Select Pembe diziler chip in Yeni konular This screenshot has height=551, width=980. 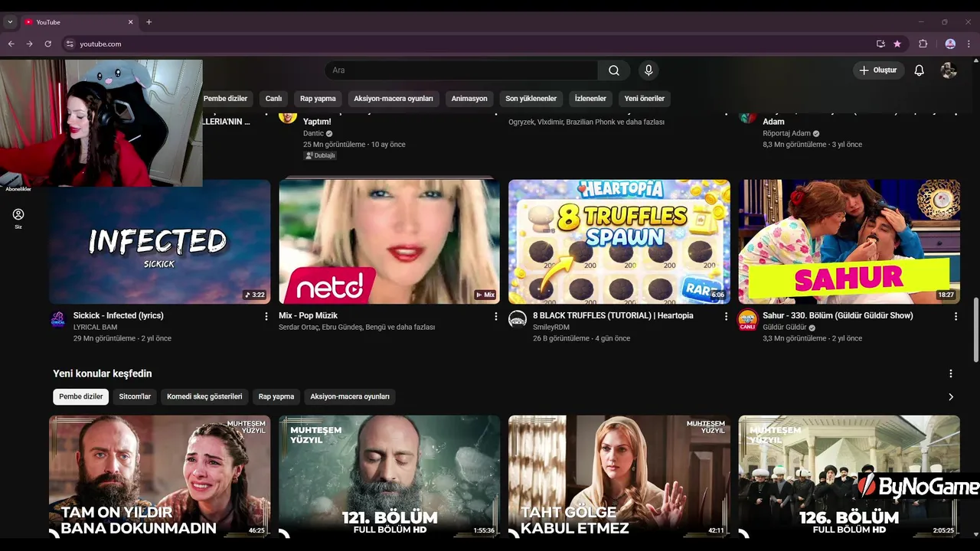(x=81, y=396)
